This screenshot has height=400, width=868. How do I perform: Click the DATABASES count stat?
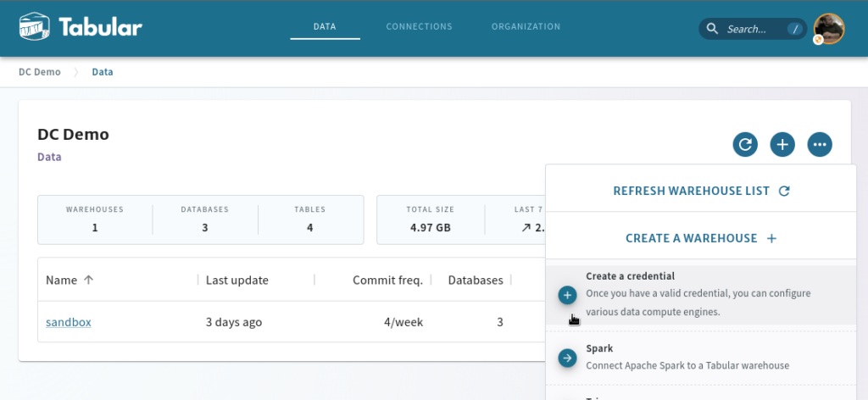205,219
